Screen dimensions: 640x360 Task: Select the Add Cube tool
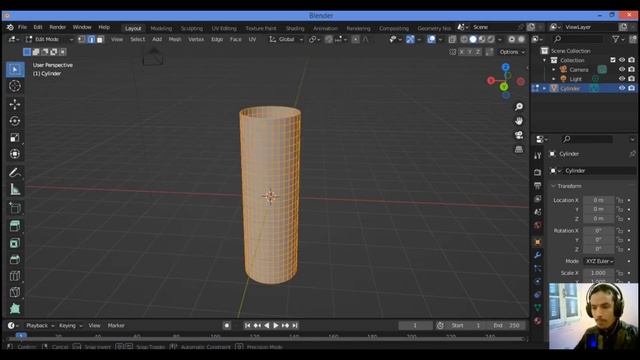tap(15, 208)
